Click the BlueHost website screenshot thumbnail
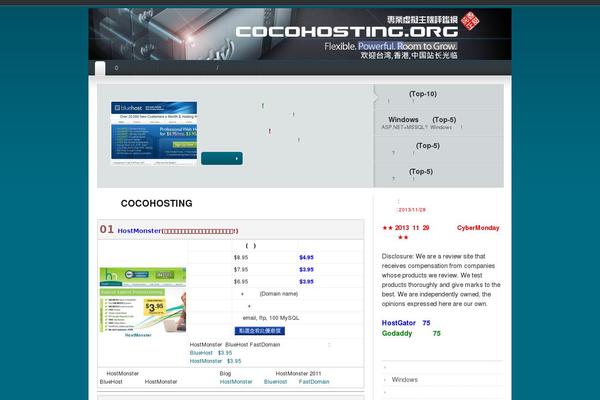The image size is (600, 400). (154, 133)
